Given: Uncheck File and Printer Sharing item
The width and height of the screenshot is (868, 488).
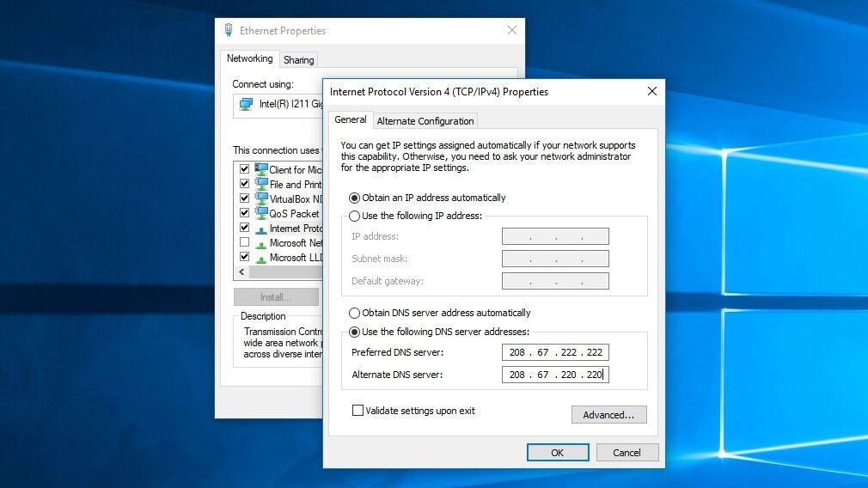Looking at the screenshot, I should coord(244,183).
